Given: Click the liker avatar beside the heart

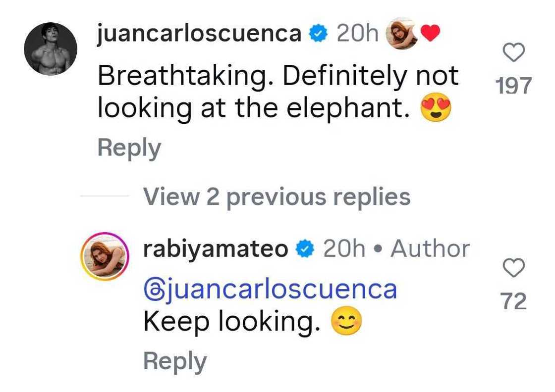Looking at the screenshot, I should (402, 33).
